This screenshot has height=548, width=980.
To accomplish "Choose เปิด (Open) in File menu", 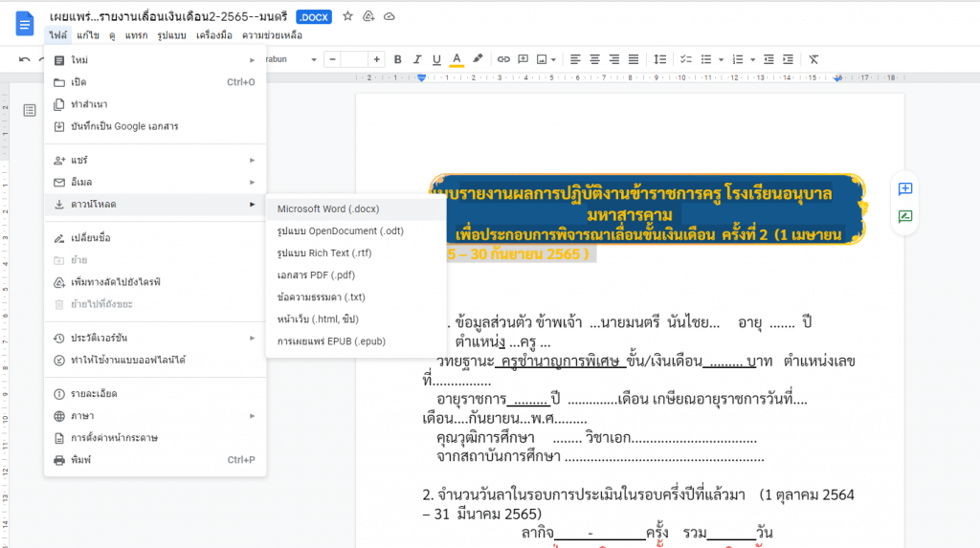I will click(x=155, y=82).
